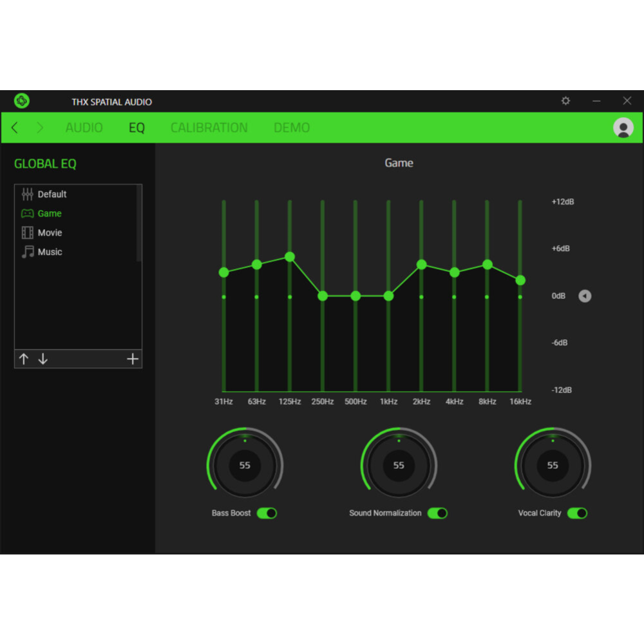Go back with the left chevron arrow
This screenshot has width=644, height=644.
pyautogui.click(x=15, y=128)
